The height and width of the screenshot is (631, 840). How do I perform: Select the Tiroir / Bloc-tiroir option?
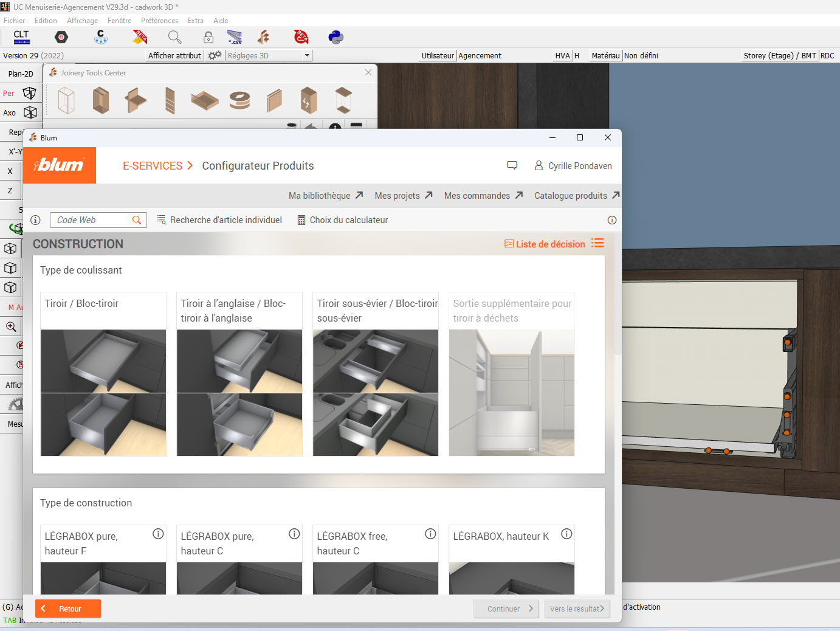(x=103, y=374)
